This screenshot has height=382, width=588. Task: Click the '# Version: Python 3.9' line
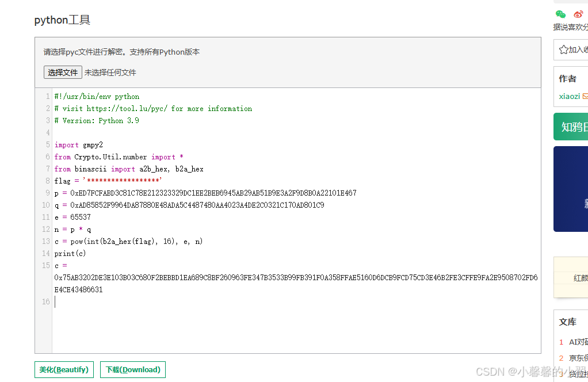tap(97, 120)
